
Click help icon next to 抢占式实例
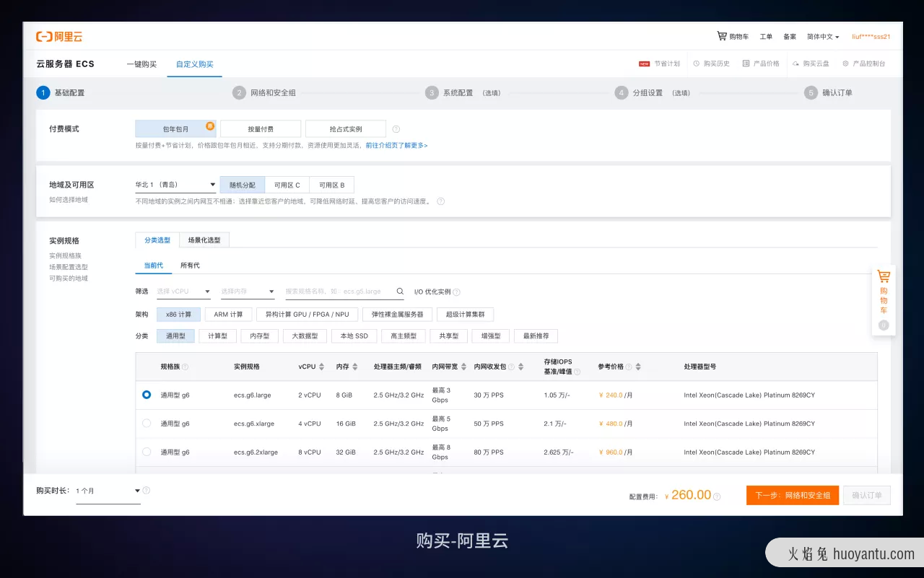coord(396,129)
